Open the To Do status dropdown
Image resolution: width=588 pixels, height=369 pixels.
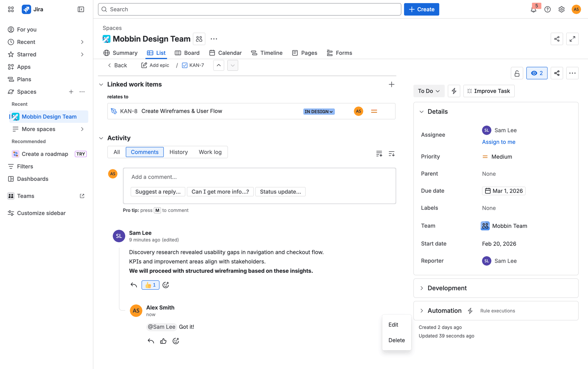pyautogui.click(x=429, y=91)
